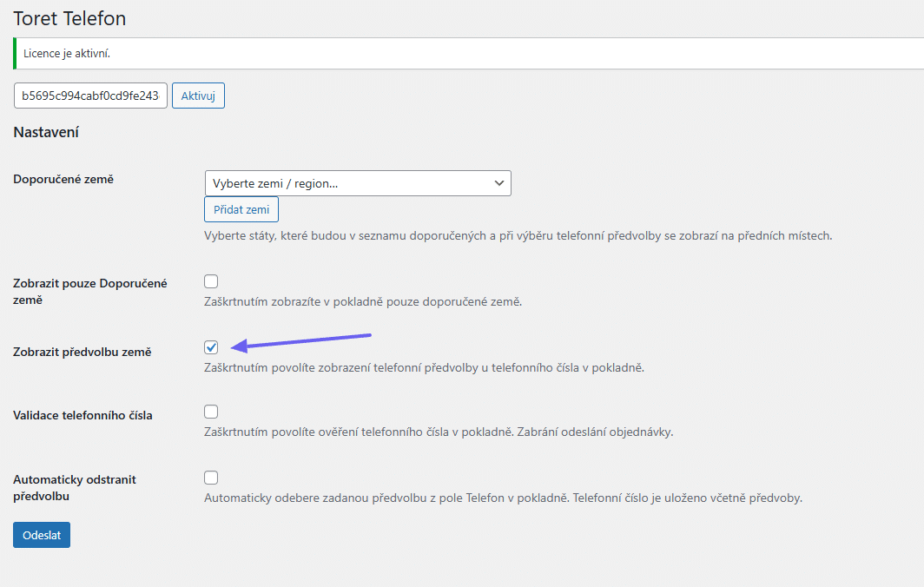Enable 'Validace telefonního čísla' checkbox
924x587 pixels.
[211, 412]
